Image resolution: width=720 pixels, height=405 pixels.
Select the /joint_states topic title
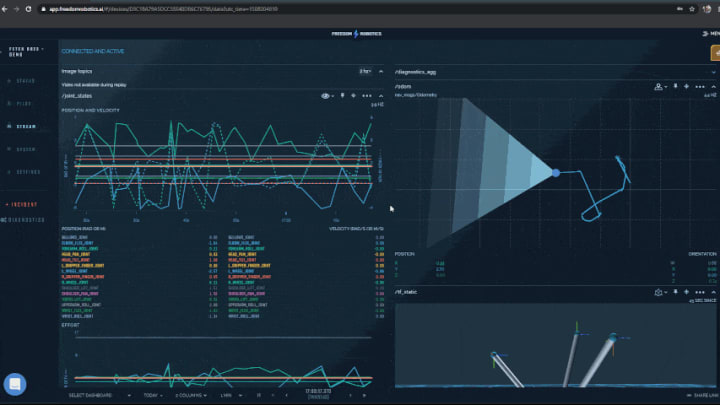(77, 96)
